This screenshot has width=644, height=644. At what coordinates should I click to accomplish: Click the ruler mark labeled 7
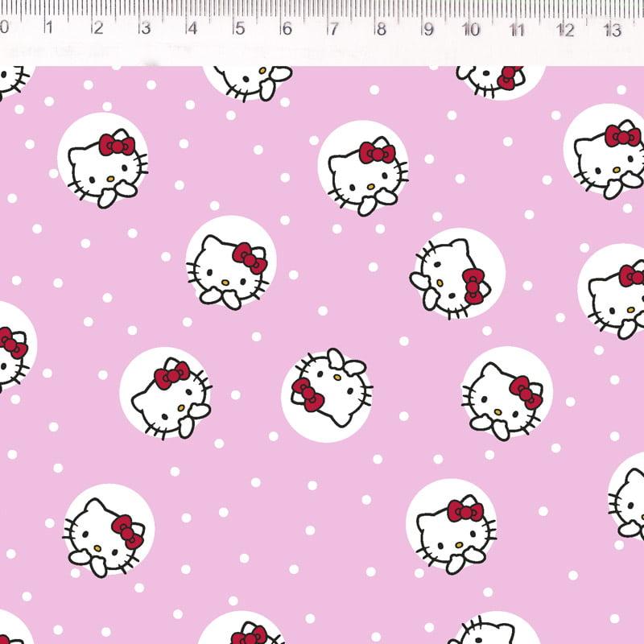333,29
